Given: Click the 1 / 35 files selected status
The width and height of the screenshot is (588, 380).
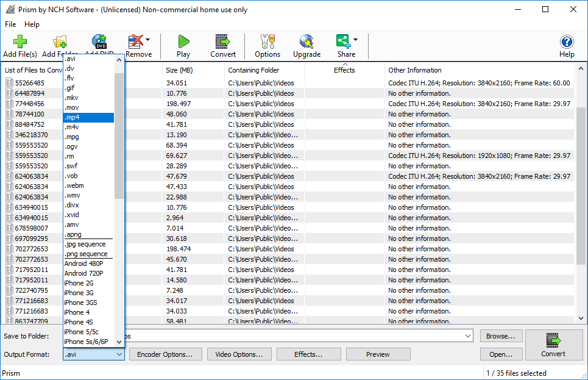Looking at the screenshot, I should 516,373.
